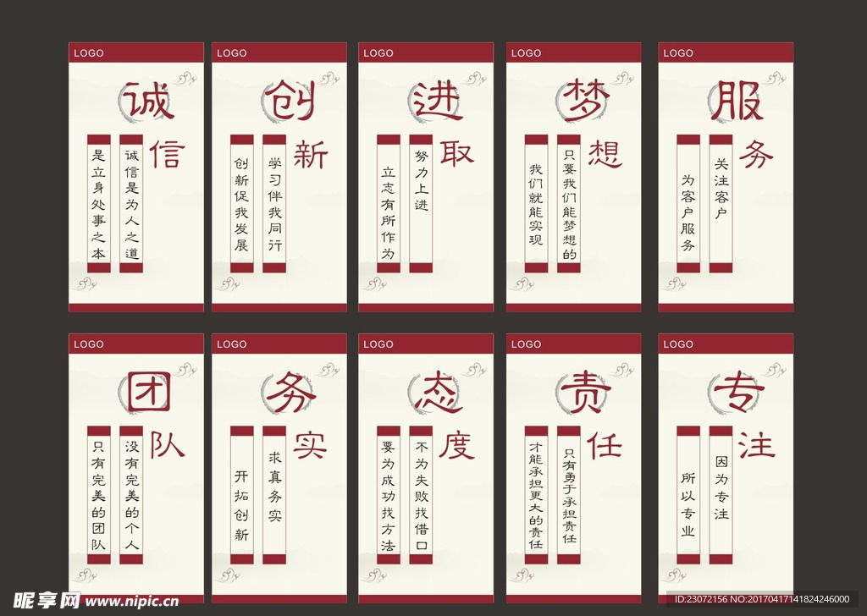The width and height of the screenshot is (867, 616).
Task: Click the vertical strip reading 努力上进
Action: point(421,203)
